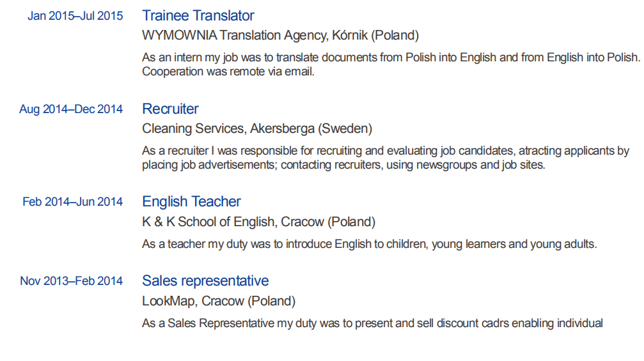Click the word "Akersberga" in the location
Viewport: 644px width, 361px height.
point(283,128)
